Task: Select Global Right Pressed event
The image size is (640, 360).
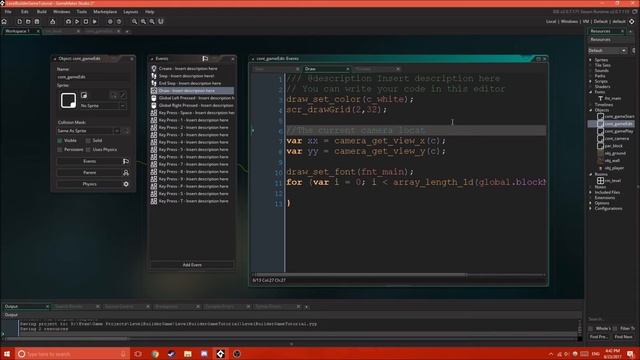Action: [x=192, y=105]
